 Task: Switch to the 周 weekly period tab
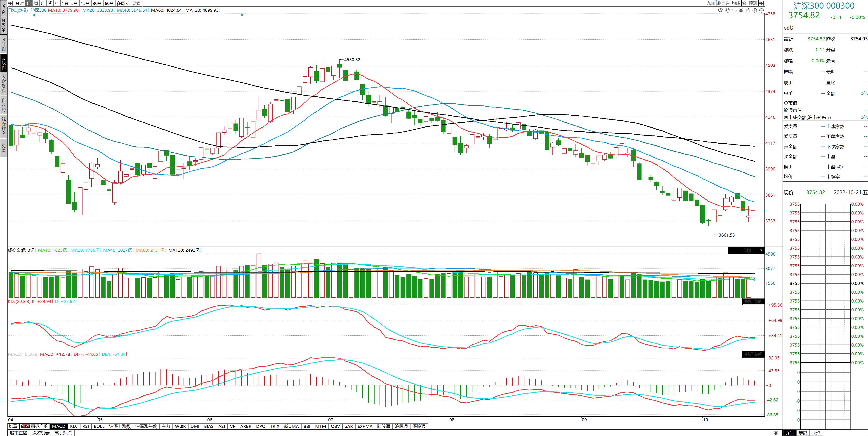(x=36, y=3)
